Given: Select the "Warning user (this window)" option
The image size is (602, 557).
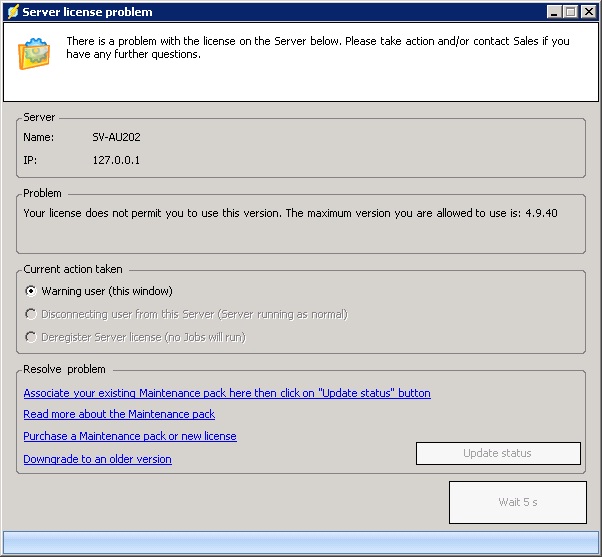Looking at the screenshot, I should pos(31,291).
